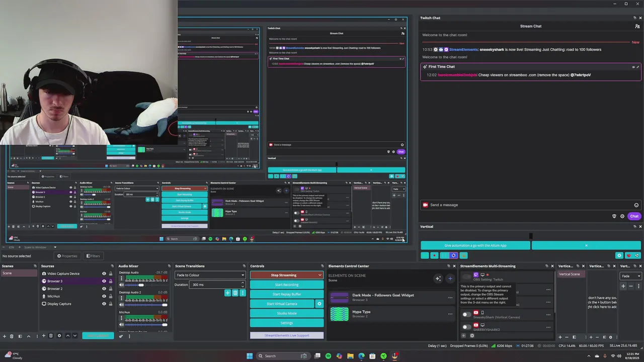Open source properties gear in Sources toolbar
The height and width of the screenshot is (362, 644).
tap(59, 336)
